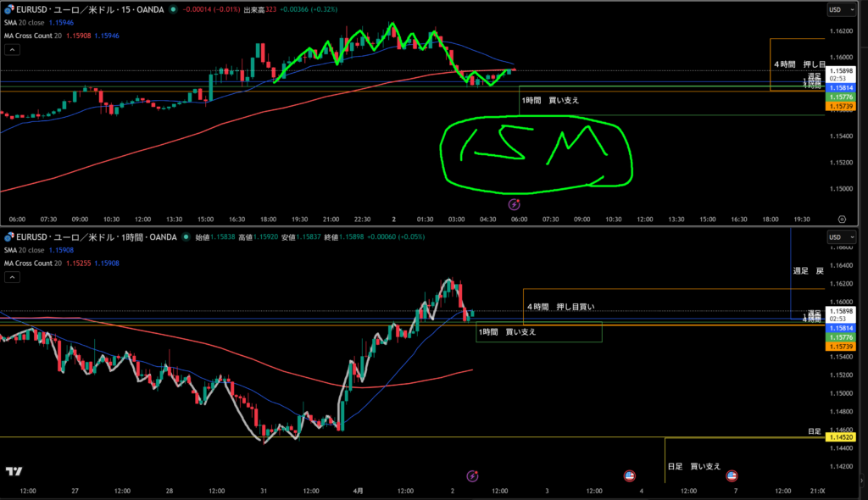The width and height of the screenshot is (868, 500).
Task: Click the first US flag economic event marker
Action: pyautogui.click(x=630, y=476)
